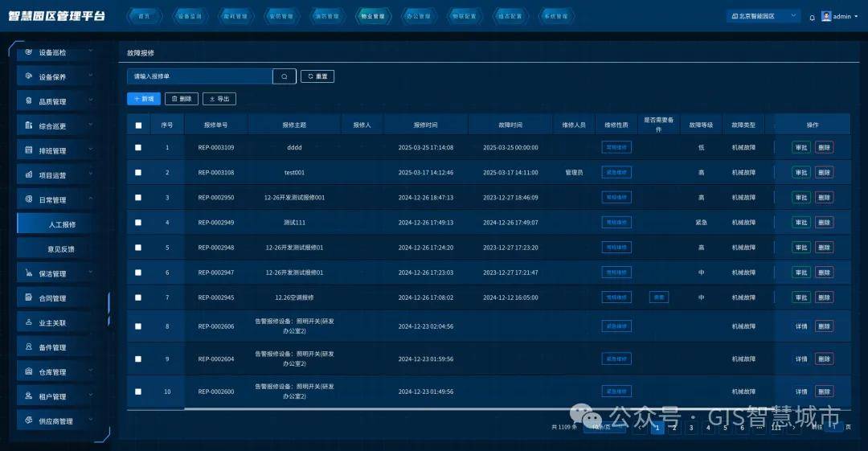
Task: Open the admin user dropdown arrow
Action: 857,17
